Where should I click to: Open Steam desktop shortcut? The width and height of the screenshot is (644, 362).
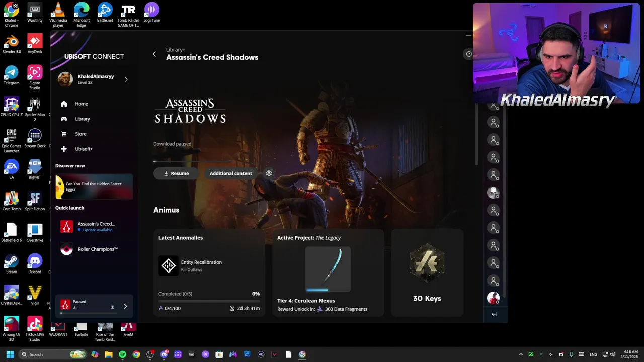pos(12,264)
